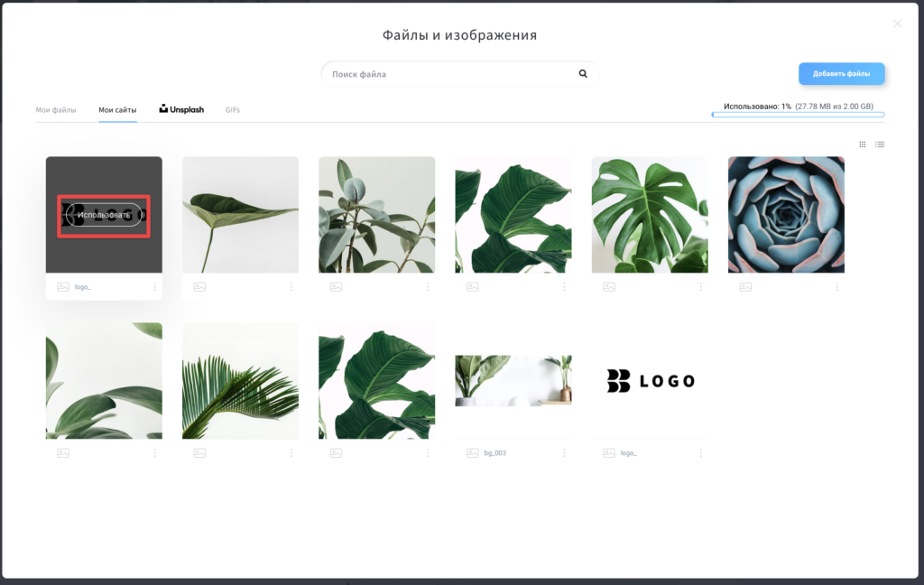The image size is (924, 585).
Task: Open three-dot menu under the monstera leaf
Action: (700, 286)
